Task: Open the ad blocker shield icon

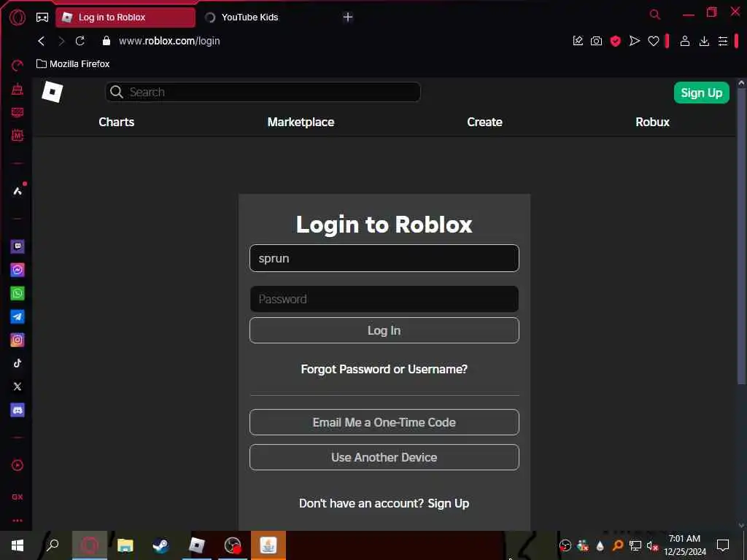Action: (615, 41)
